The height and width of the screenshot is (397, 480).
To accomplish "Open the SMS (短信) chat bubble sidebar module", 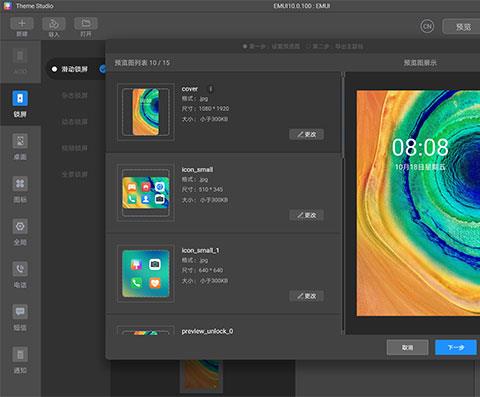I will (20, 312).
